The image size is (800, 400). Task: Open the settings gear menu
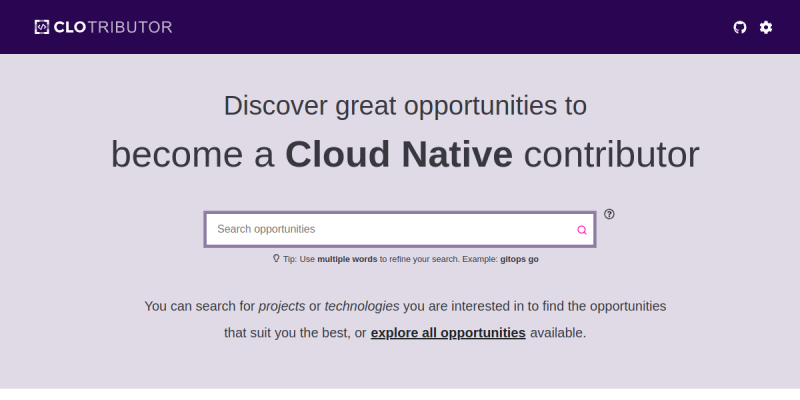tap(766, 27)
